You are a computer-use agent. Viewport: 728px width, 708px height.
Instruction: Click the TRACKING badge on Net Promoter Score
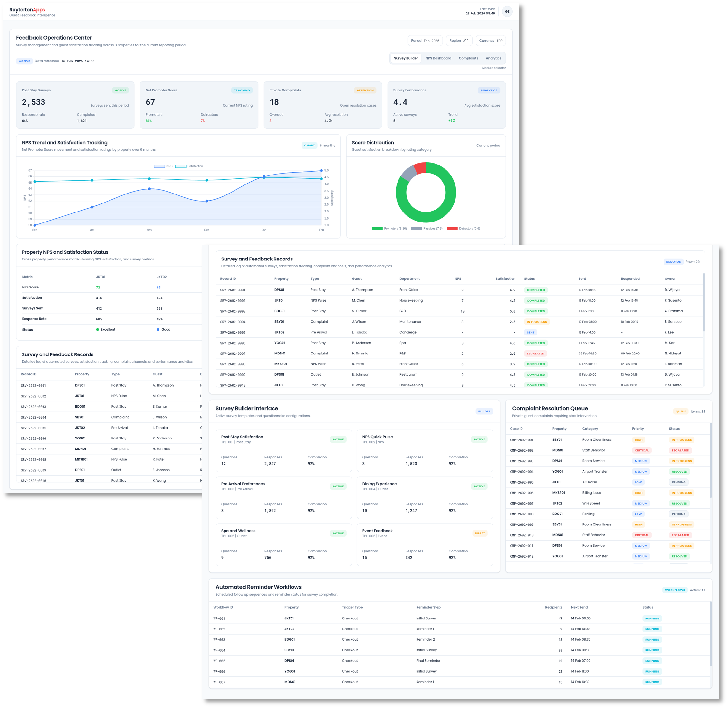242,90
